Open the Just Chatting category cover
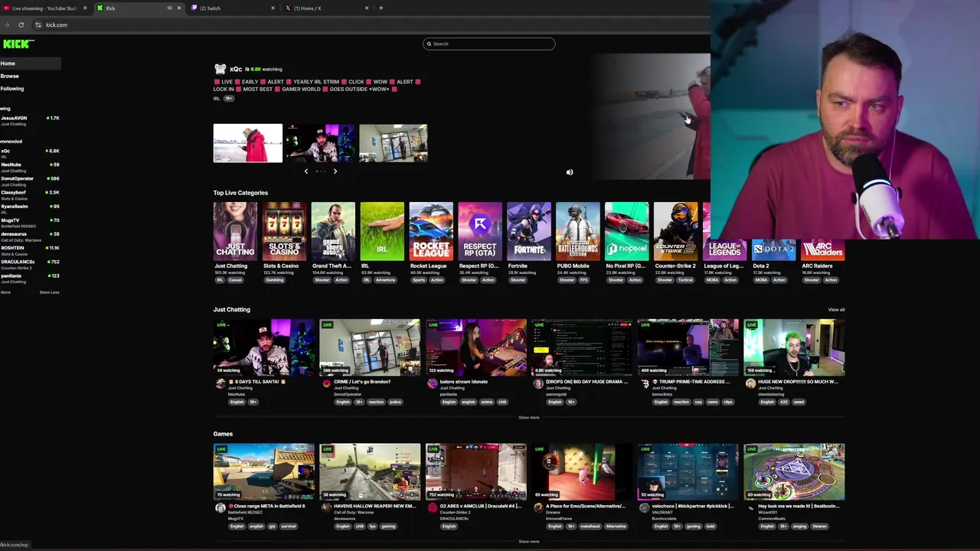This screenshot has width=980, height=551. pos(235,231)
